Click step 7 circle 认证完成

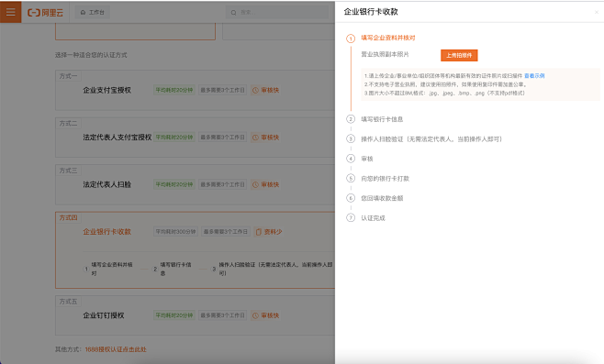(x=351, y=218)
